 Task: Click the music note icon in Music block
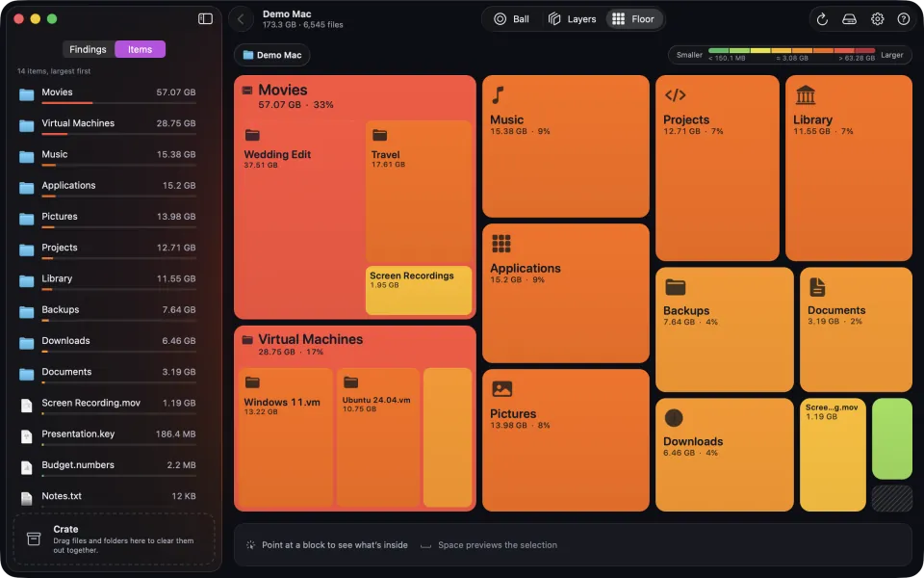coord(499,95)
